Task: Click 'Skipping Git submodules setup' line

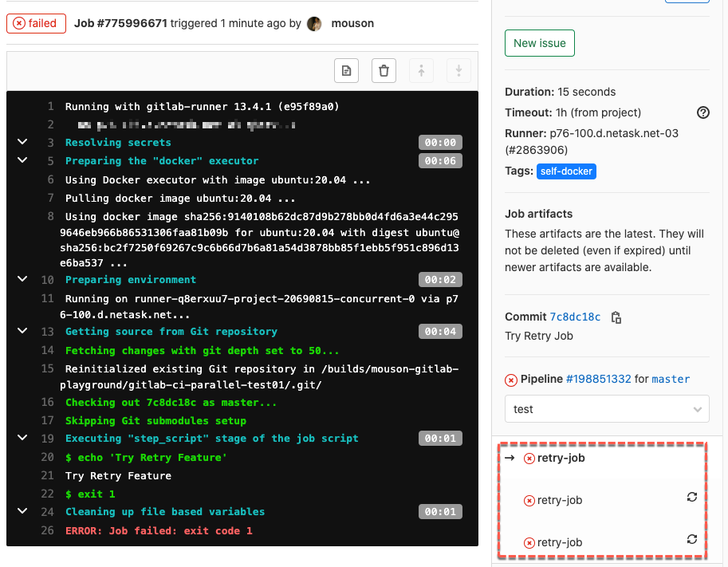Action: click(156, 421)
